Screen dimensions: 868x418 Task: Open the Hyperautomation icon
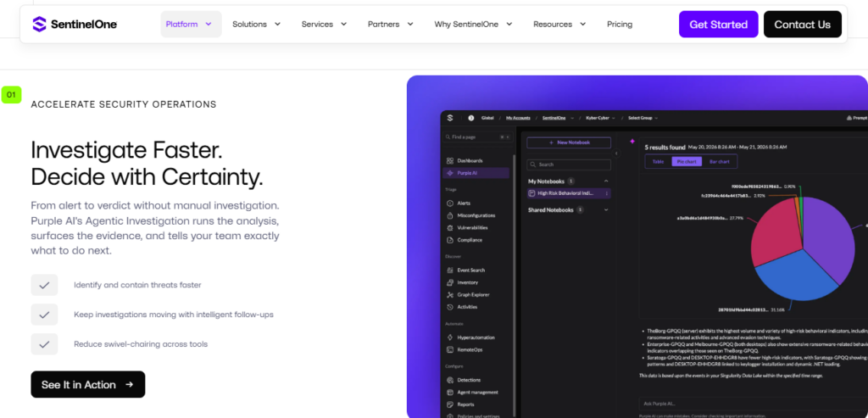pyautogui.click(x=450, y=337)
